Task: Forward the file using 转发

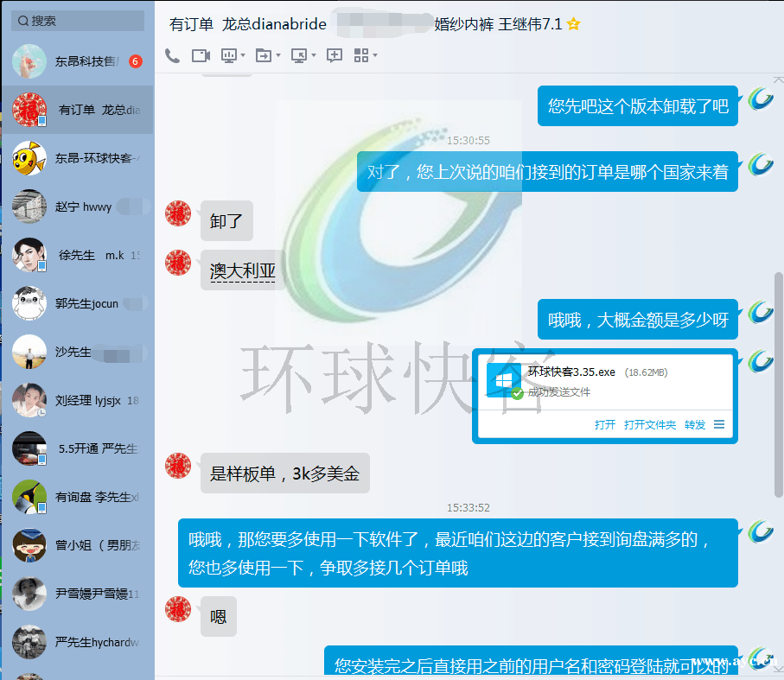Action: click(x=696, y=424)
